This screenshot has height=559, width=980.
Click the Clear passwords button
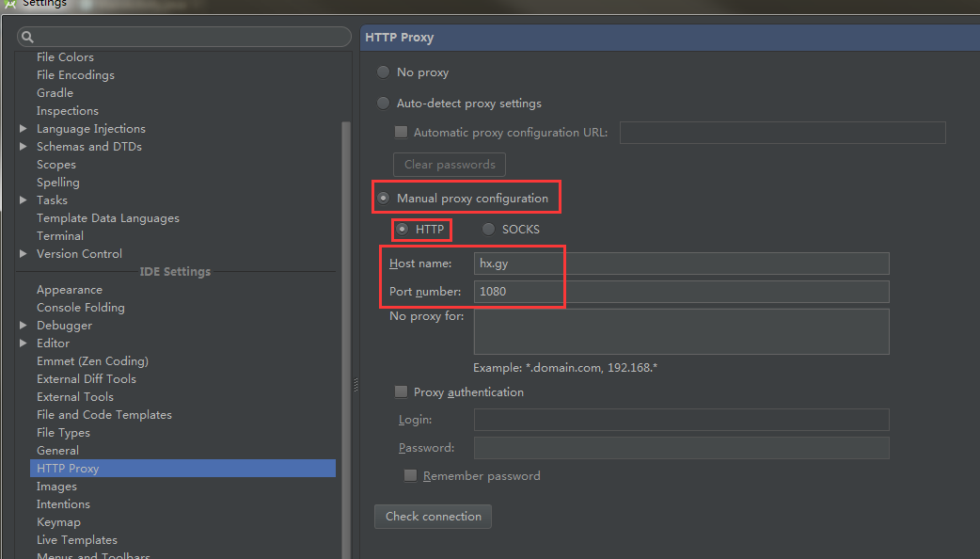450,165
